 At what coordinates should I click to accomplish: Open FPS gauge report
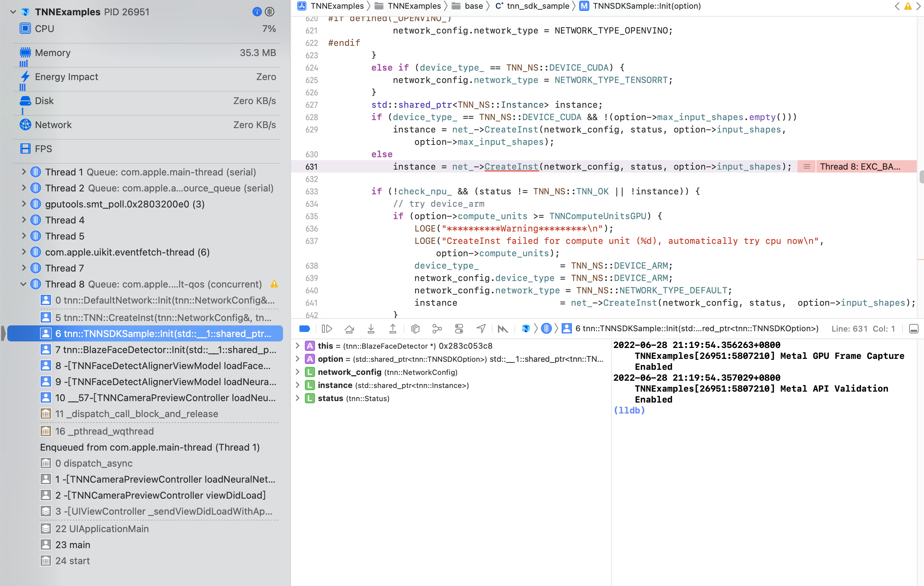147,149
